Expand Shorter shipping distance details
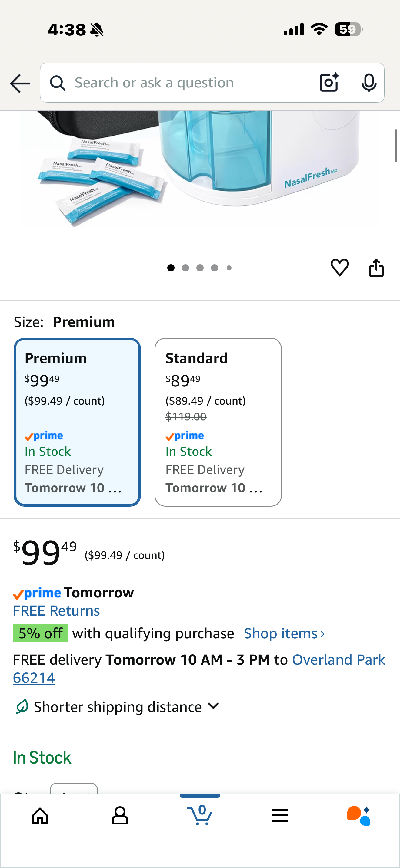Viewport: 400px width, 868px height. 117,707
